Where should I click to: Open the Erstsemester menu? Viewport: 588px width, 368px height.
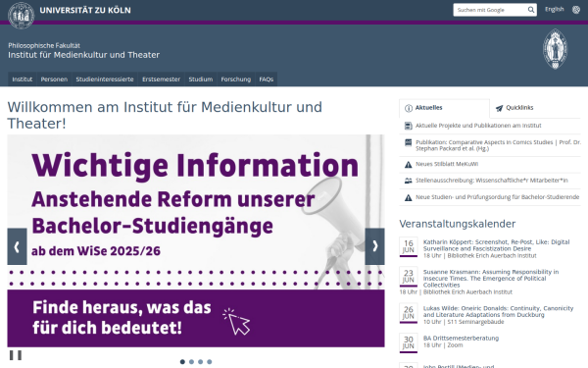point(162,79)
